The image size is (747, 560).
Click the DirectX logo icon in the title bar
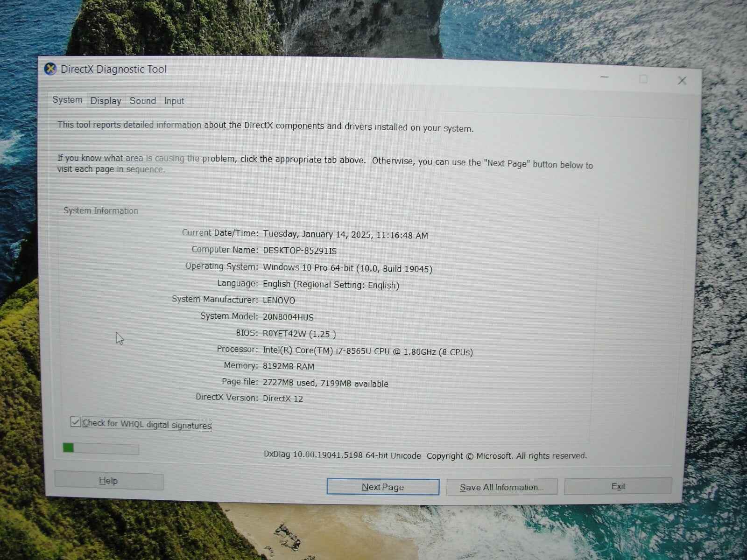(x=50, y=69)
